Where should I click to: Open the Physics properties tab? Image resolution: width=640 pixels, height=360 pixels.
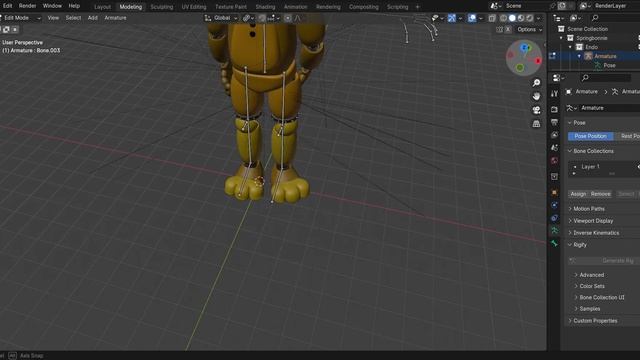[554, 205]
